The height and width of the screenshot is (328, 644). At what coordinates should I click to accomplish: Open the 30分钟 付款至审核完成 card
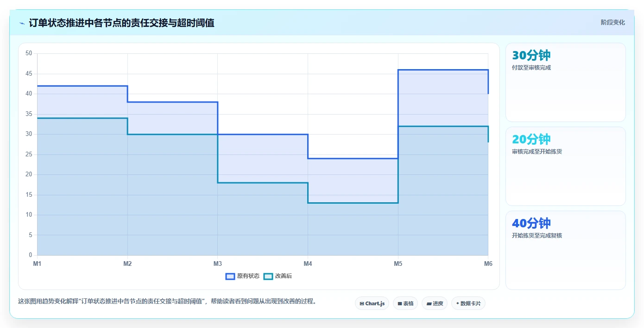pos(566,83)
